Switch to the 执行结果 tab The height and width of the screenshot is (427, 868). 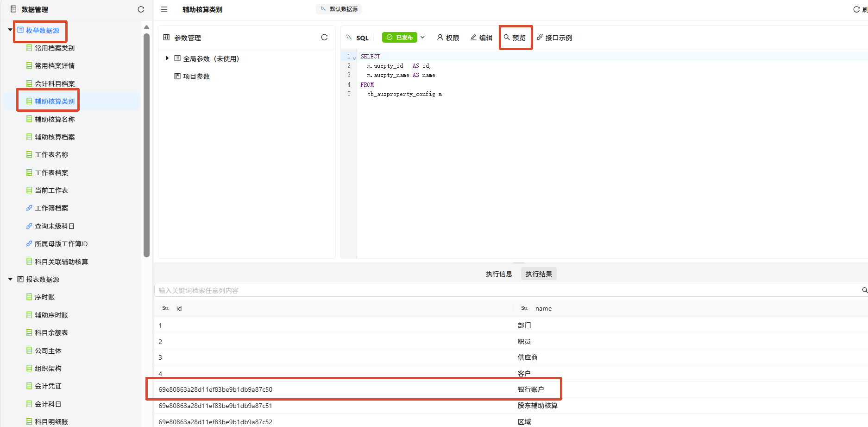(539, 274)
